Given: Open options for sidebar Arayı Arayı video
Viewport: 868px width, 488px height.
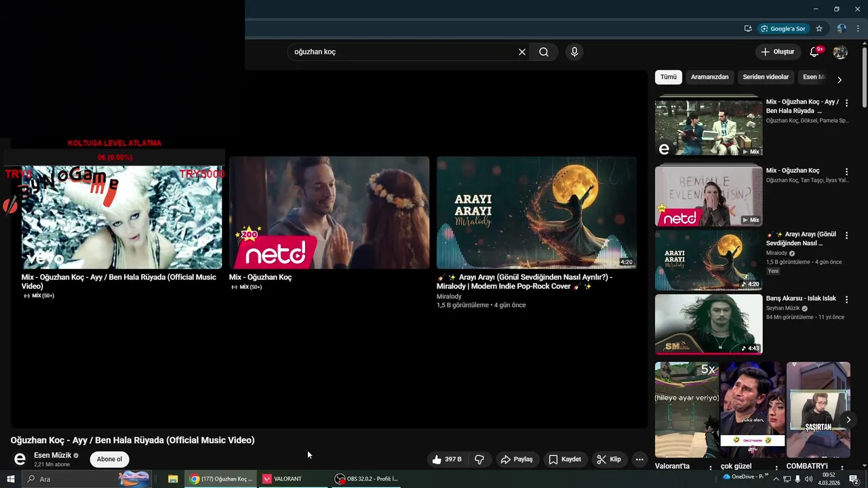Looking at the screenshot, I should [846, 235].
